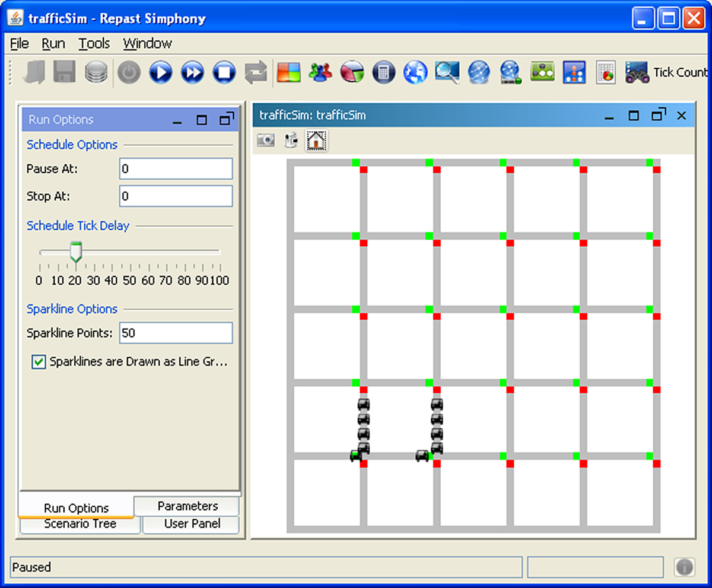712x588 pixels.
Task: Minimize the trafficSim display panel
Action: [609, 117]
